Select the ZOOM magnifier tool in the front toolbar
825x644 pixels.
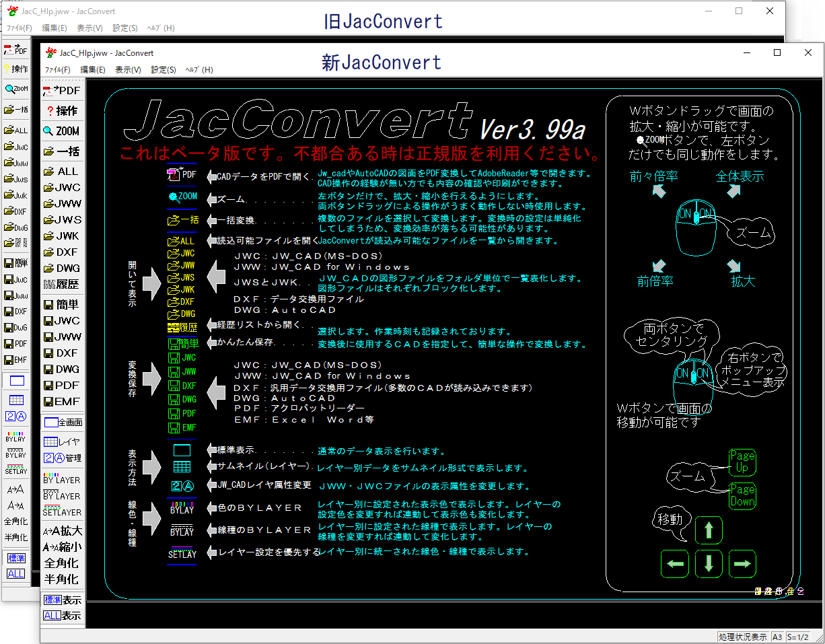61,131
